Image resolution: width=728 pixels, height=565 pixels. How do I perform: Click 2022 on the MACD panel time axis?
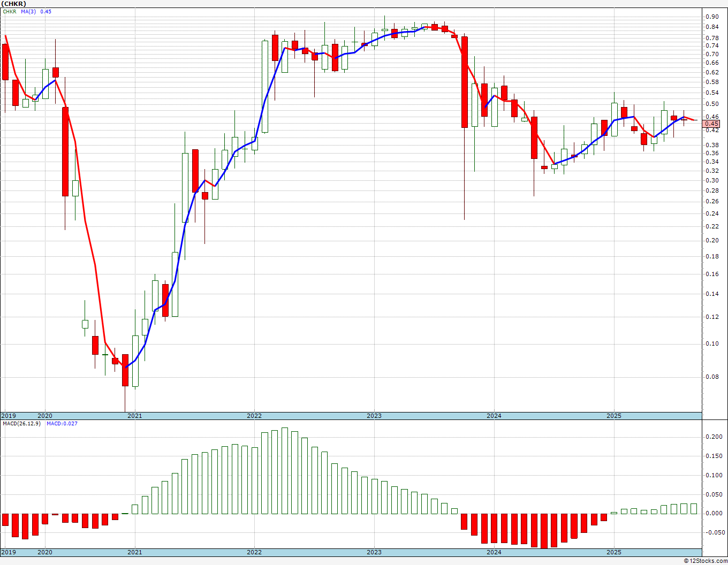pos(254,552)
